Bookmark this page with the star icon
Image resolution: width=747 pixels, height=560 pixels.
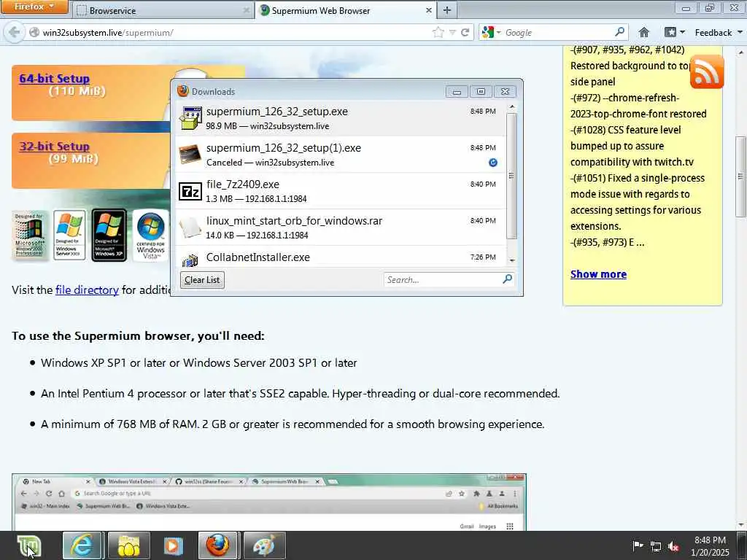438,32
